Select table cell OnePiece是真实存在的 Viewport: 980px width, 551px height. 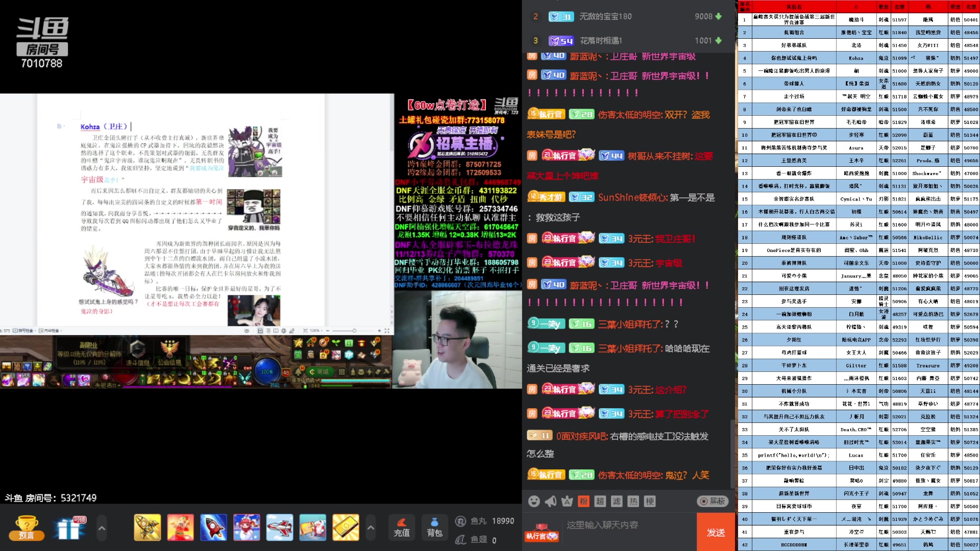click(x=794, y=251)
